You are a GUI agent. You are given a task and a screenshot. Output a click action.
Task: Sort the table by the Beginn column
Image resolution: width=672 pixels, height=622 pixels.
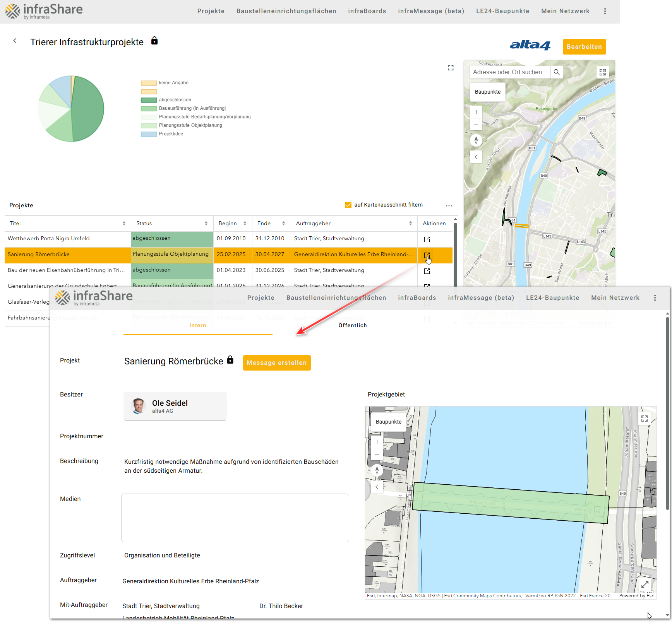[x=245, y=224]
